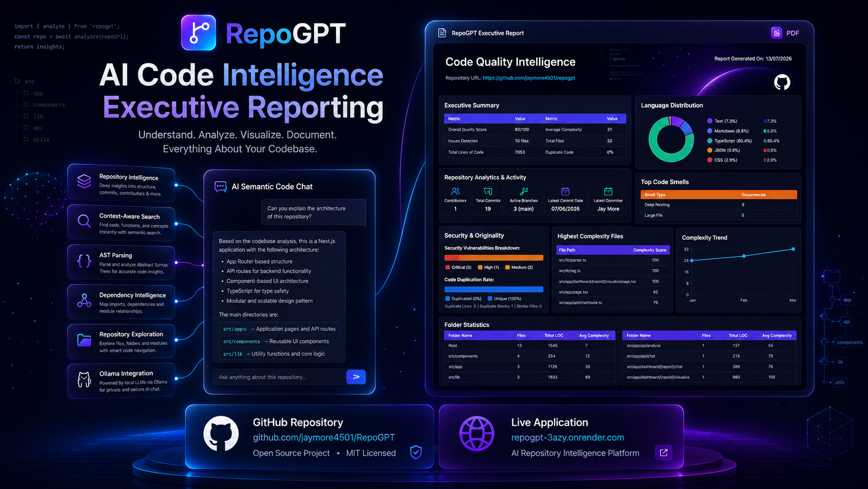Click the RepoGPT logo icon
The width and height of the screenshot is (868, 489).
[x=198, y=33]
